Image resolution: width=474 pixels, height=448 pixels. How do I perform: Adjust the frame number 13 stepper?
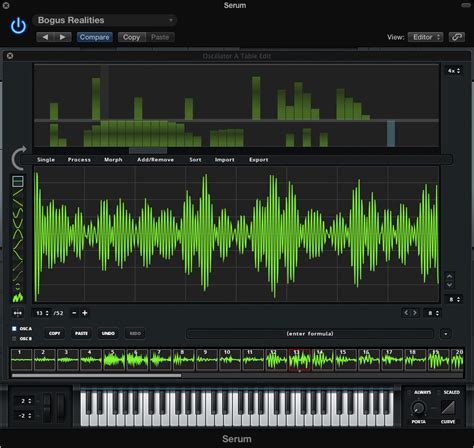pos(42,313)
